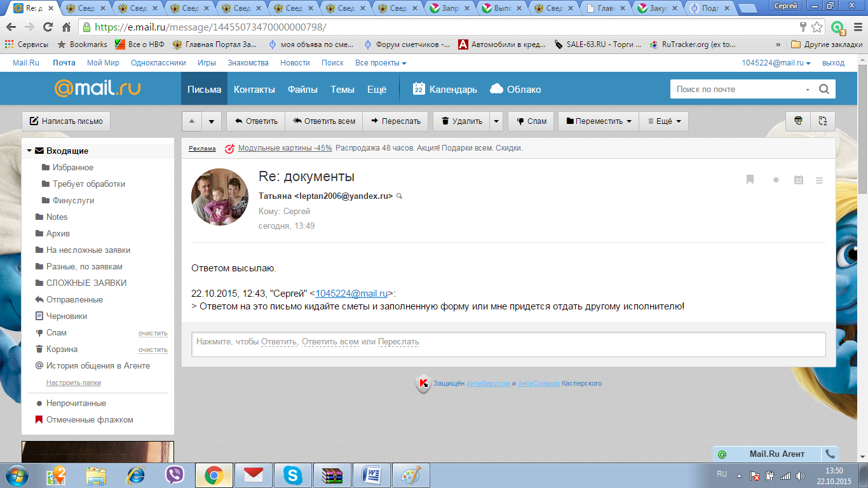
Task: Go to the browser home page icon
Action: click(66, 27)
